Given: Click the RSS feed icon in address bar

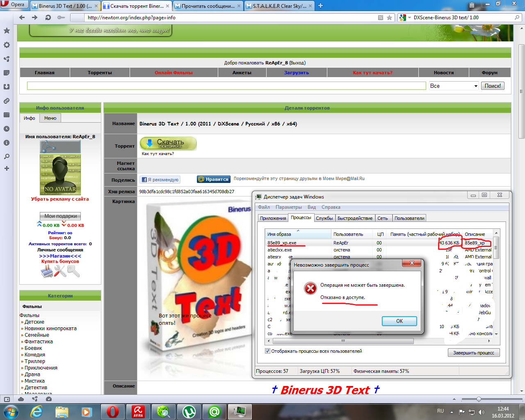Looking at the screenshot, I should tap(381, 18).
